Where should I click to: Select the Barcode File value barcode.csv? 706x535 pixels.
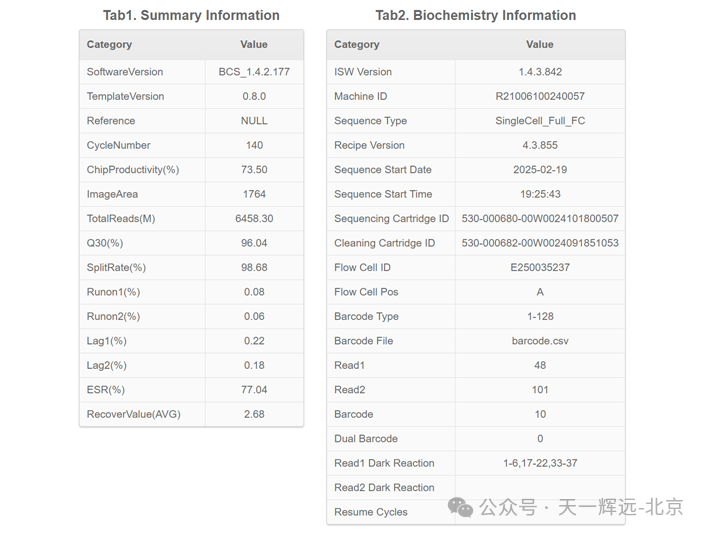(540, 341)
